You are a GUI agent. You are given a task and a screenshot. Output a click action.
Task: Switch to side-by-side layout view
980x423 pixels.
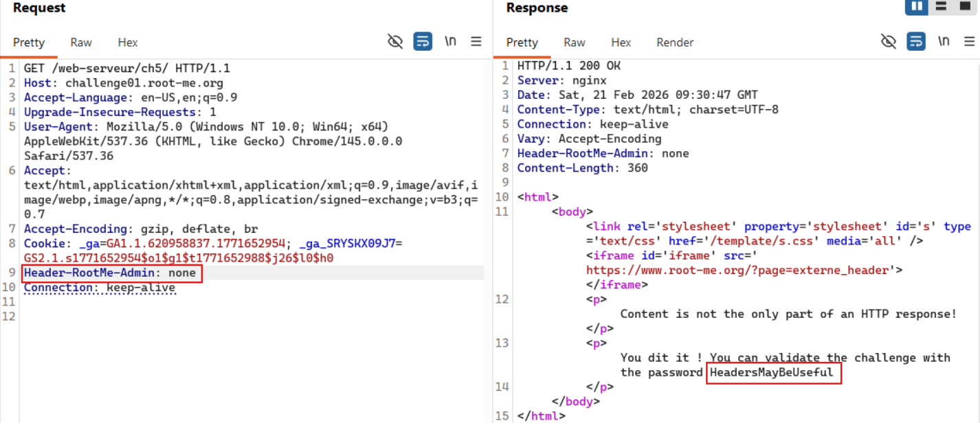(917, 7)
